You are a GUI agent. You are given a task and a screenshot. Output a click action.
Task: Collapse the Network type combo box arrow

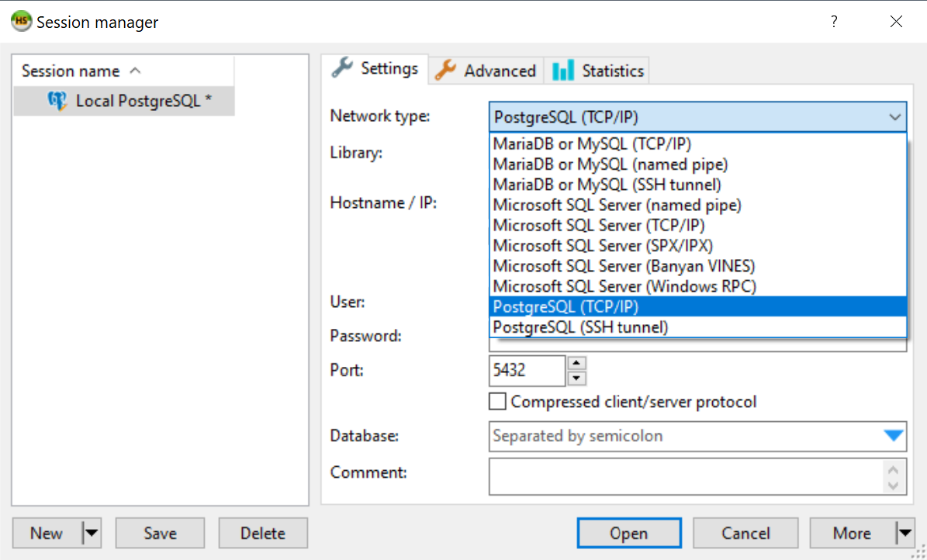895,117
